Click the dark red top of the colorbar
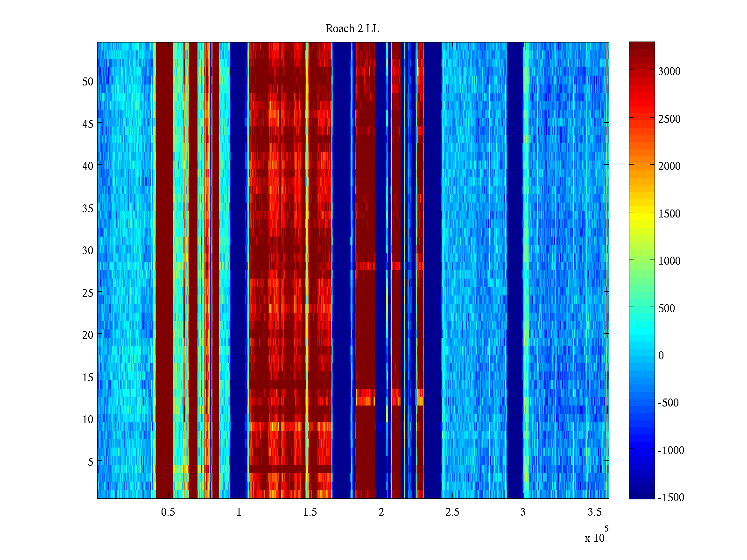 tap(641, 46)
